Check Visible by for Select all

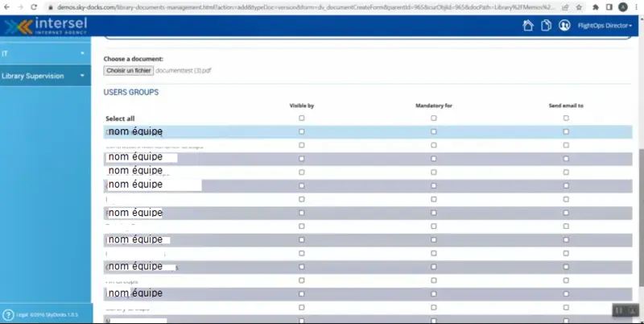click(x=301, y=118)
